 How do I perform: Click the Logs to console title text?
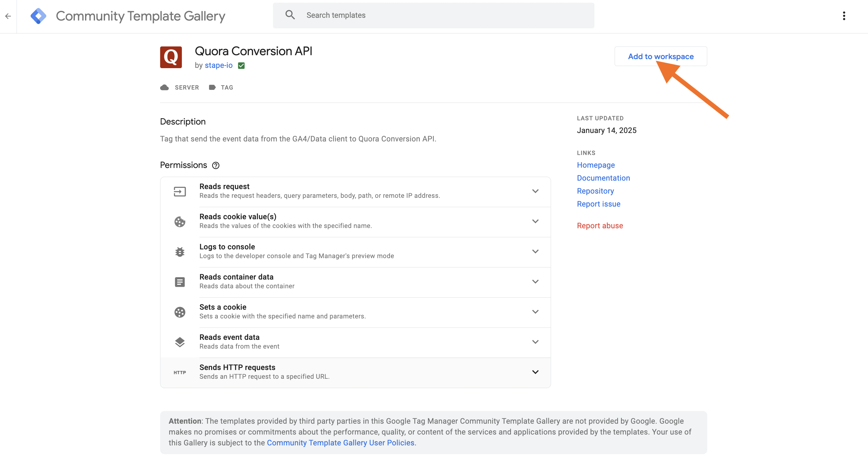227,247
